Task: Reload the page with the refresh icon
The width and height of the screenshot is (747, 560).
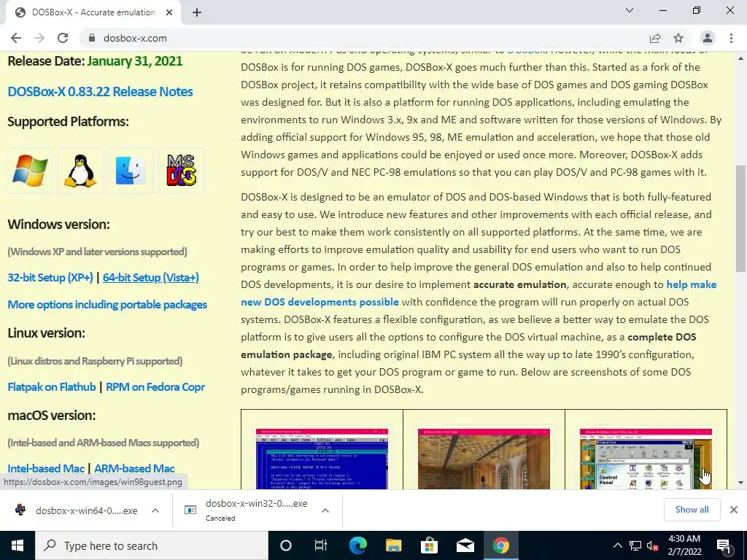Action: pyautogui.click(x=63, y=38)
